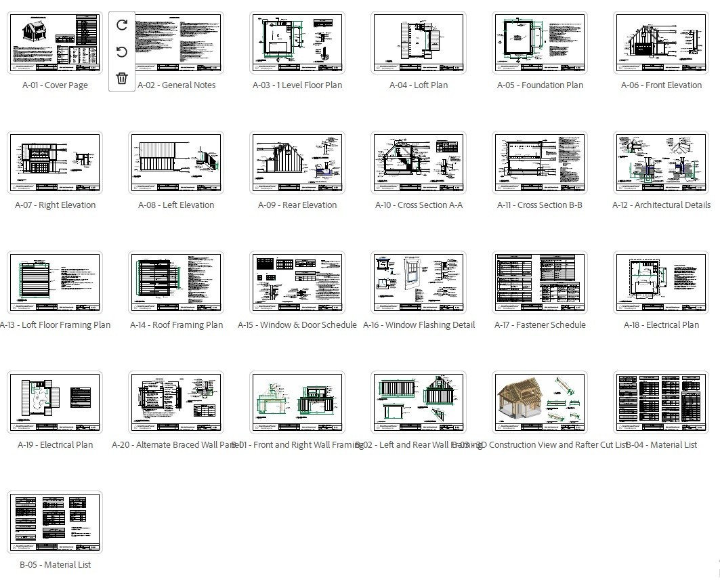Rotate the selected page clockwise

click(122, 25)
